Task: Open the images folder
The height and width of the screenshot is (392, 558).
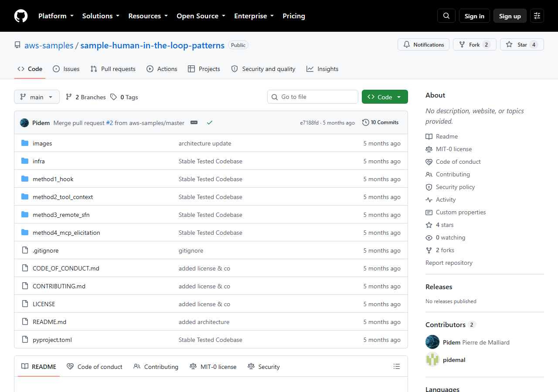Action: [42, 143]
